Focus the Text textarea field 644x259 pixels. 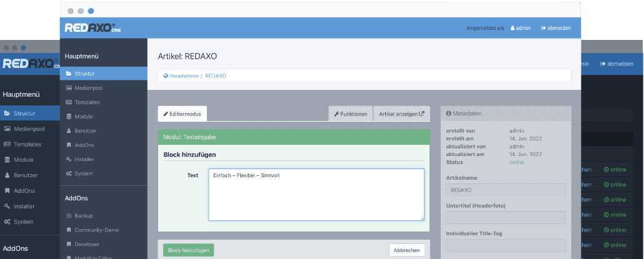tap(316, 194)
